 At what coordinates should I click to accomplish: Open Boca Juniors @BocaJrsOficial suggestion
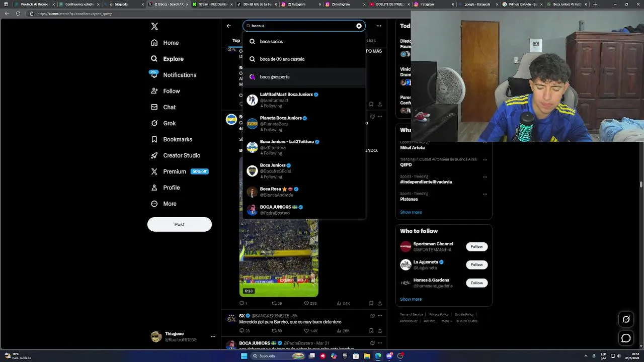coord(304,171)
